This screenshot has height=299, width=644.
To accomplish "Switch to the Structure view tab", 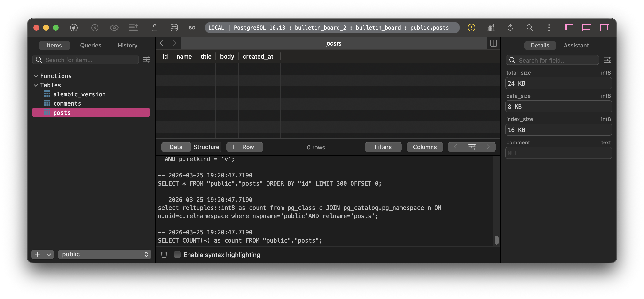I will 206,147.
